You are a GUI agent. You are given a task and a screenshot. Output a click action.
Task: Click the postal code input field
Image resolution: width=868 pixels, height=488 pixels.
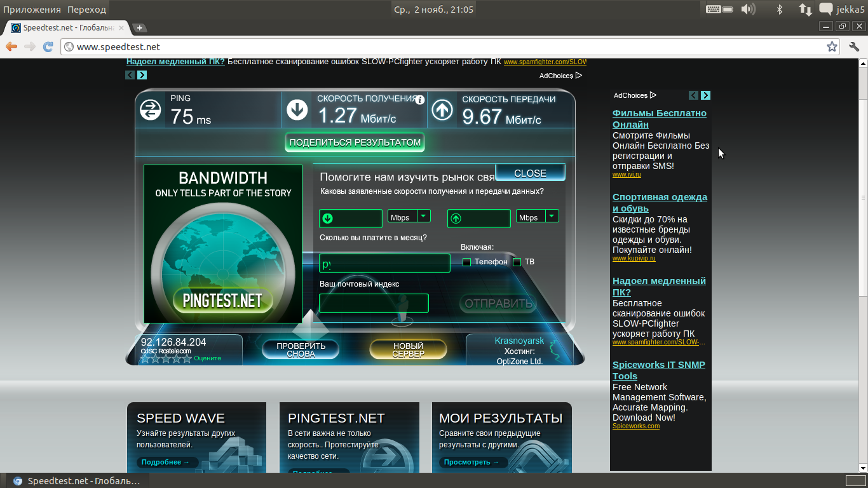click(374, 303)
